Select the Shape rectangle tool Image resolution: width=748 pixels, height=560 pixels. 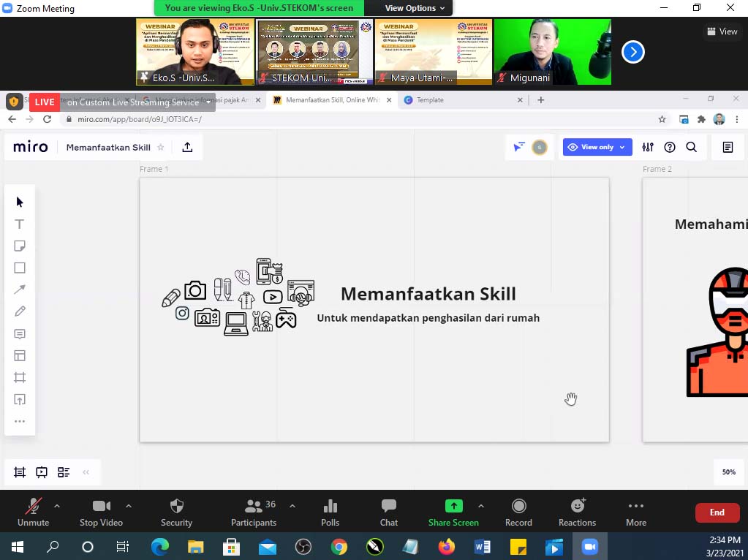[20, 268]
